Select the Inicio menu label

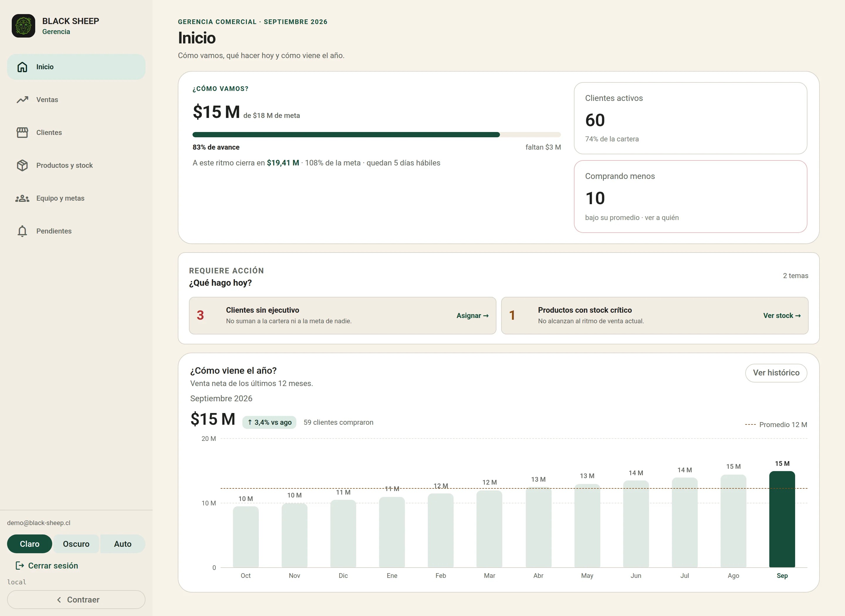[45, 67]
